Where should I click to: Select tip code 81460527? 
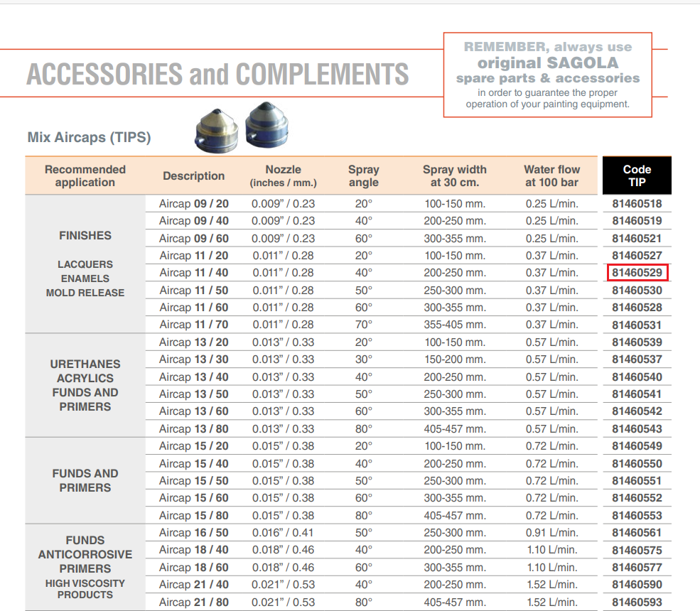(637, 255)
